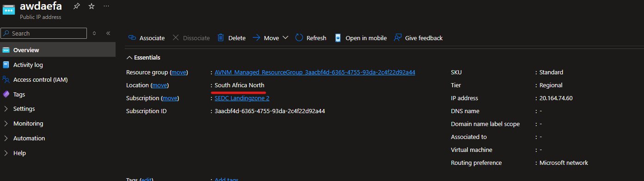Click Open in mobile label

coord(366,38)
